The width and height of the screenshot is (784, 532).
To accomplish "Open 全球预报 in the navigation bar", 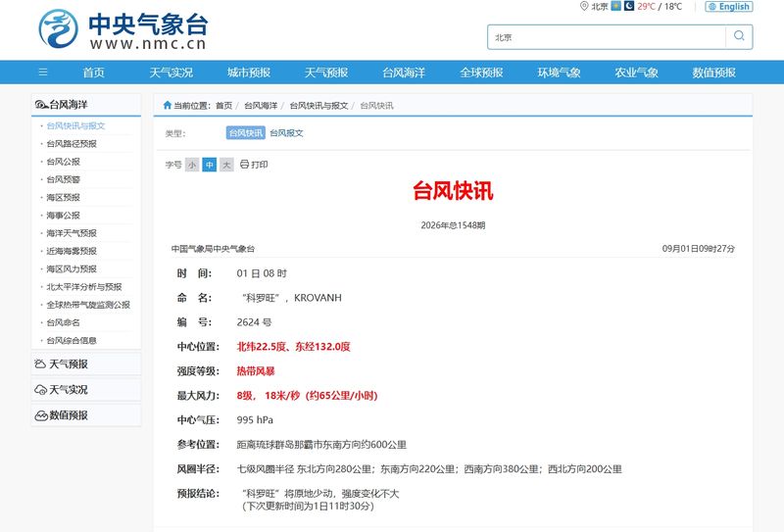I will 481,73.
